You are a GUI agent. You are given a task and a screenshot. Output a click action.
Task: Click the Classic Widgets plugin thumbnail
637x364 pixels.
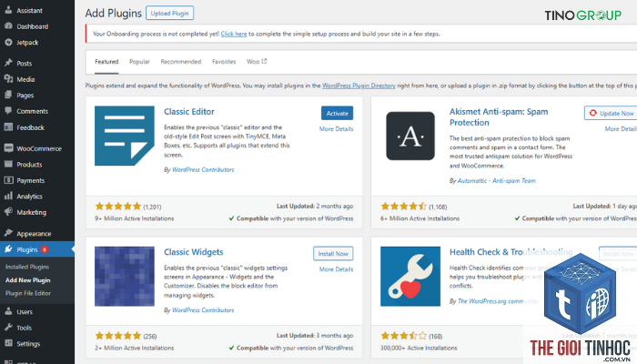click(x=125, y=277)
